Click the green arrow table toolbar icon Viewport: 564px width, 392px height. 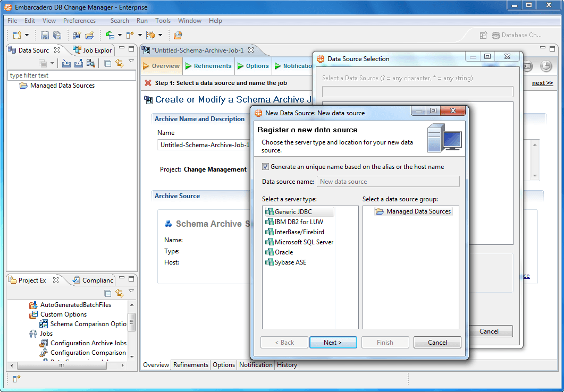(x=110, y=35)
